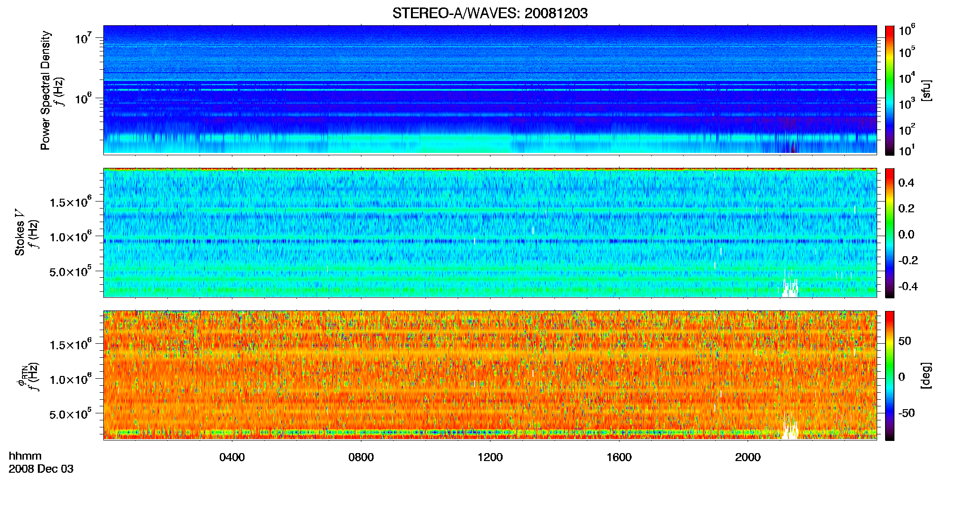Screen dimensions: 980x505
Task: Click the 0.4 label on Stokes V colorbar
Action: point(906,183)
